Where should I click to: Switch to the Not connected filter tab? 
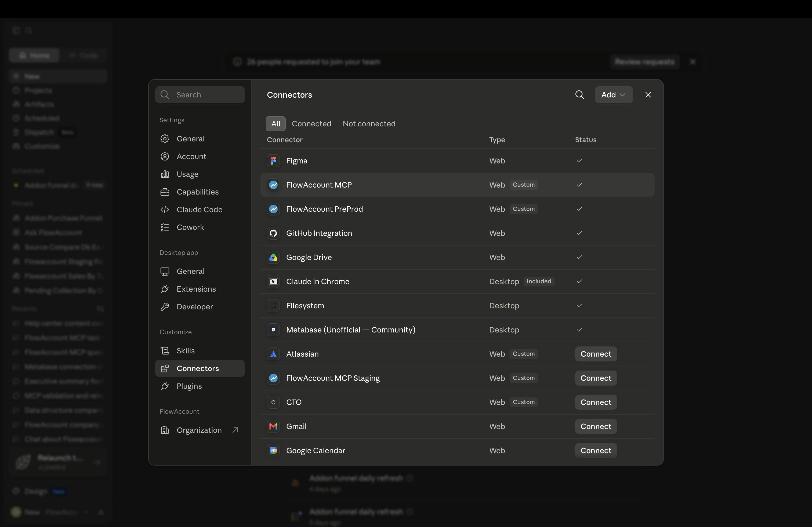(369, 124)
